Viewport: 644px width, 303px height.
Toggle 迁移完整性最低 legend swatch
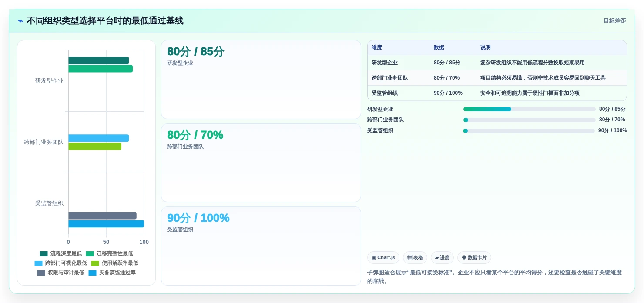click(90, 254)
